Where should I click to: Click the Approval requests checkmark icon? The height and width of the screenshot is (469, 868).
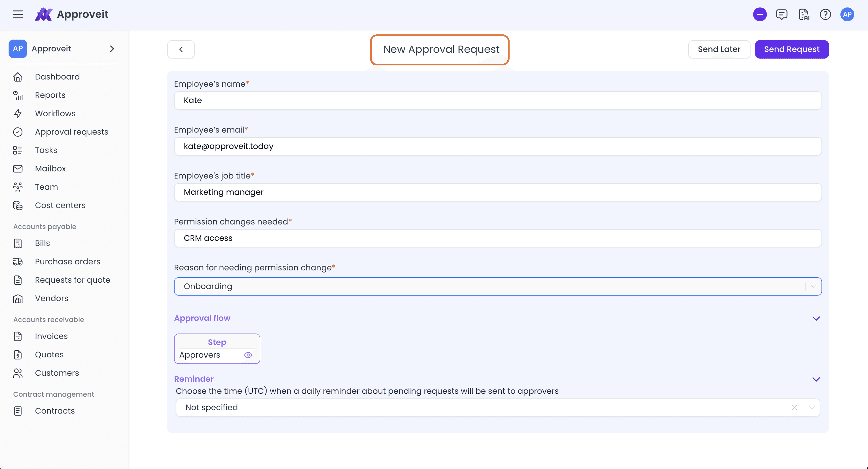click(x=18, y=132)
